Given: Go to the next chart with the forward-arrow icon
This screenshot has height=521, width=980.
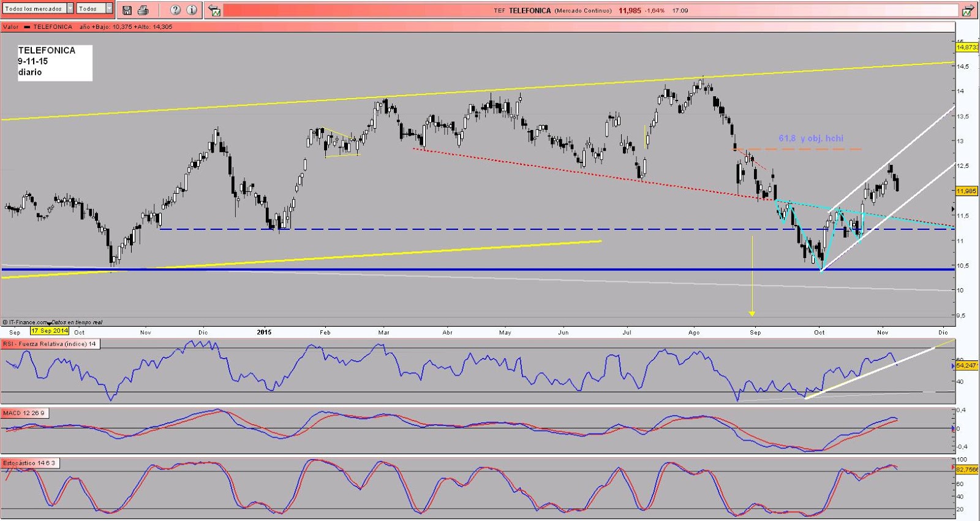Looking at the screenshot, I should 968,10.
